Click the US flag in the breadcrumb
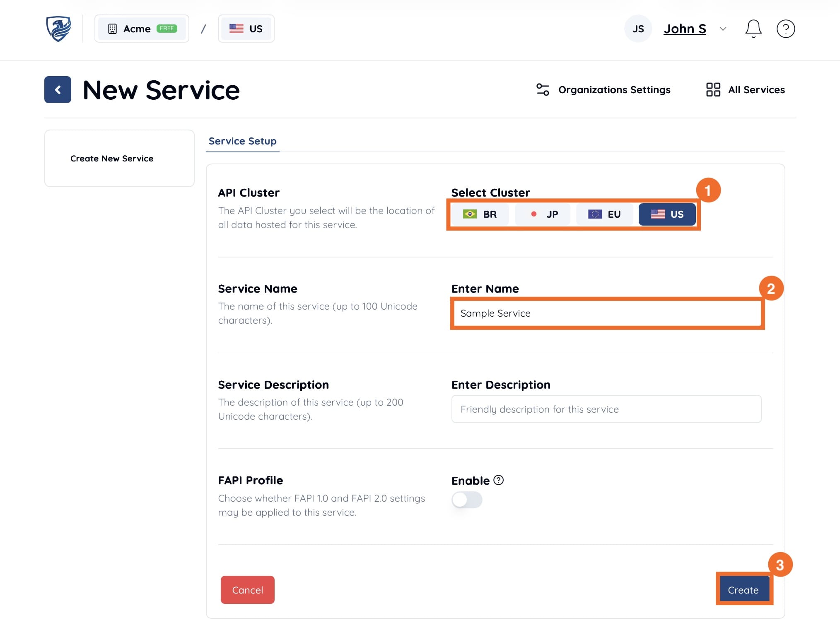Viewport: 840px width, 630px height. pyautogui.click(x=236, y=28)
